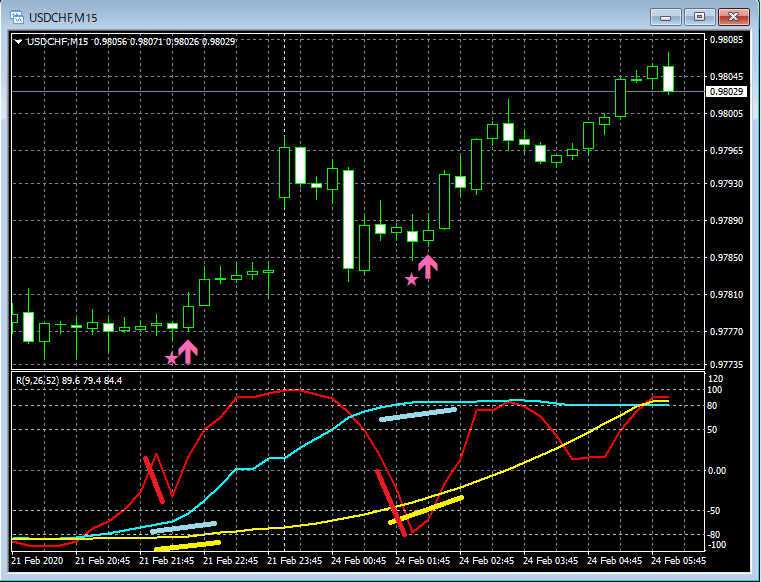Click the 0.97965 price scale label
Screen dimensions: 761x582
pyautogui.click(x=726, y=150)
